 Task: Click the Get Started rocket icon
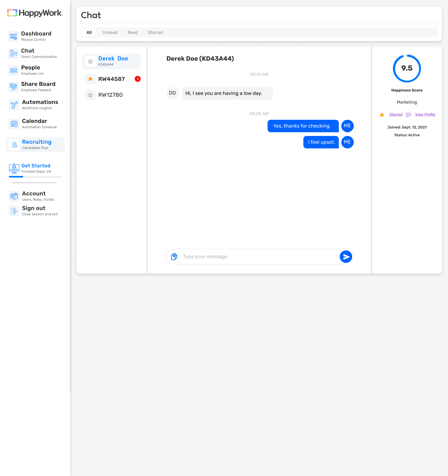14,168
